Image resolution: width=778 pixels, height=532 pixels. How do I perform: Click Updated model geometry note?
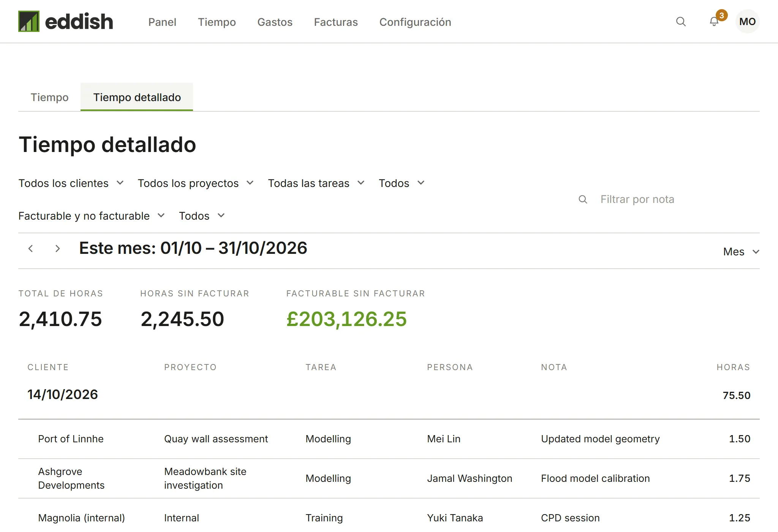click(x=600, y=439)
